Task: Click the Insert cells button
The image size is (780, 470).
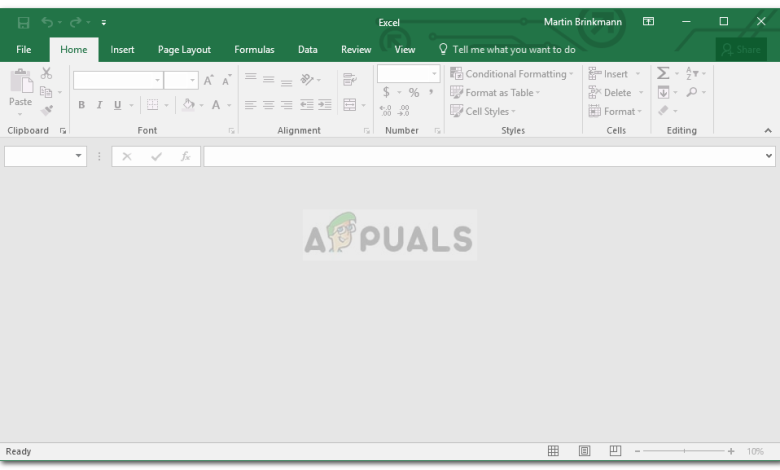Action: pyautogui.click(x=608, y=74)
